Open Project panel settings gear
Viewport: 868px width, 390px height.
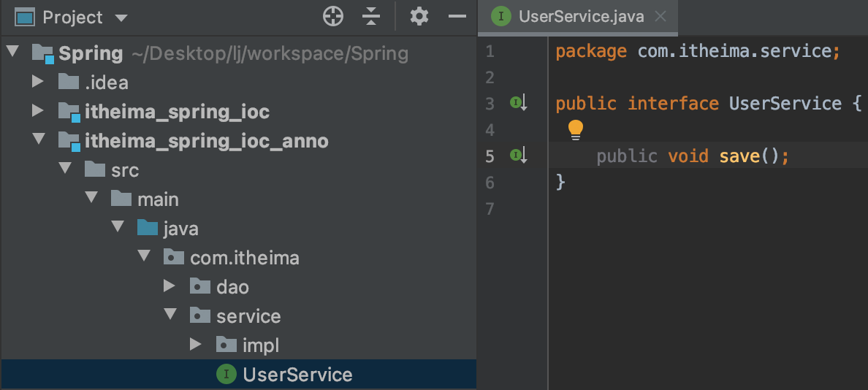point(419,17)
